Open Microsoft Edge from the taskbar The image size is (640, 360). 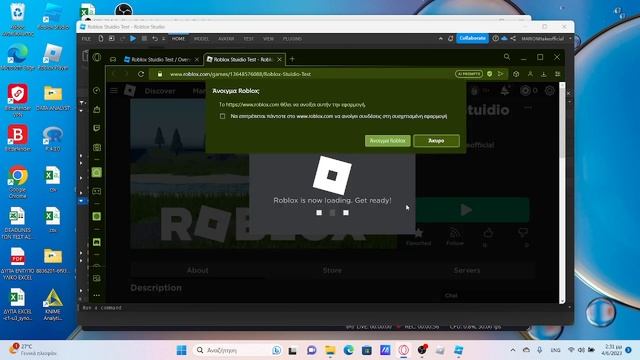click(x=348, y=350)
